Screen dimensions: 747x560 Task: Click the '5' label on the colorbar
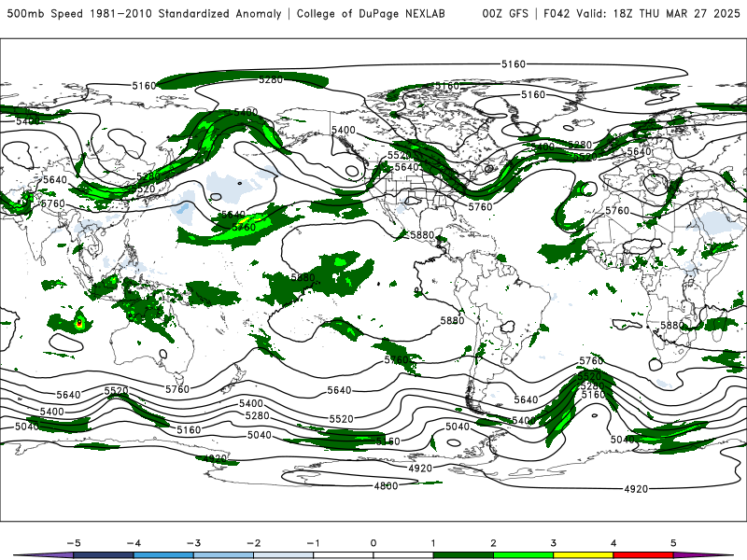(x=673, y=543)
